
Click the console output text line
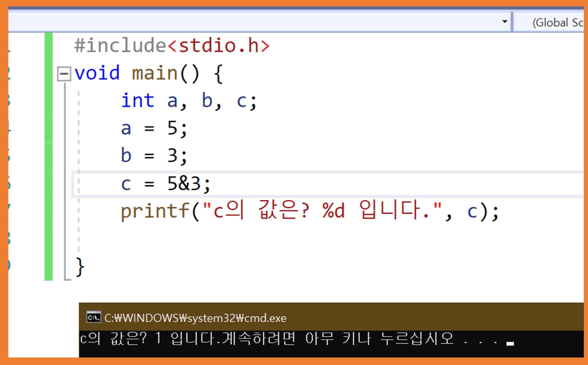pos(265,338)
